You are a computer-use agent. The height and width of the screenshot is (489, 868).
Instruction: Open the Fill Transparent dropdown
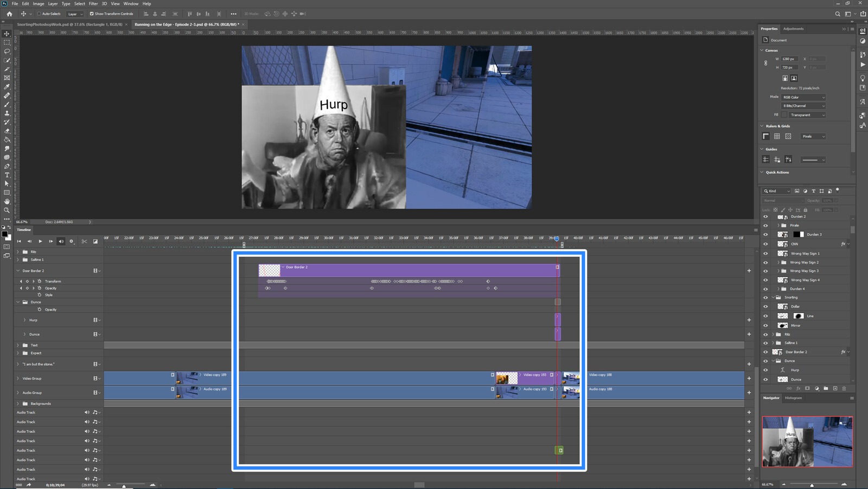pyautogui.click(x=807, y=115)
